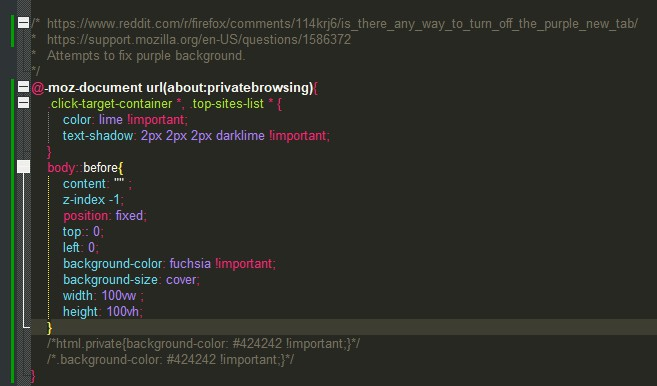Click the 'color: lime !important;' line
The width and height of the screenshot is (657, 386).
125,119
